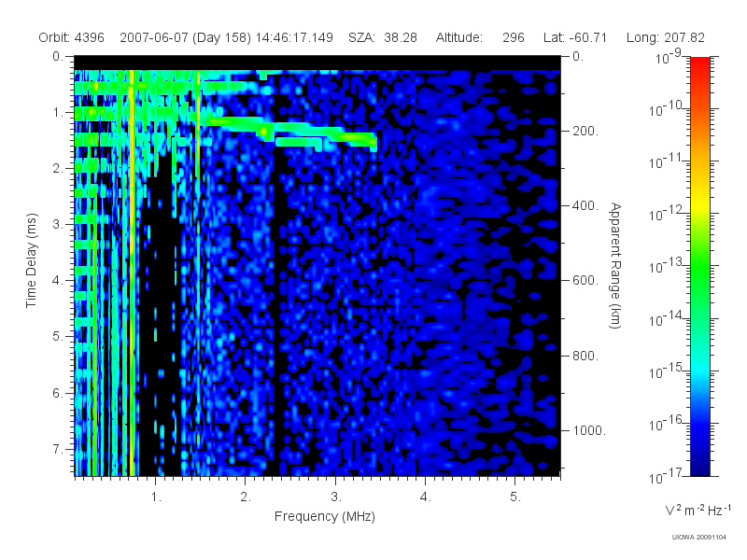Click the '6.' time delay tick label

click(x=58, y=393)
